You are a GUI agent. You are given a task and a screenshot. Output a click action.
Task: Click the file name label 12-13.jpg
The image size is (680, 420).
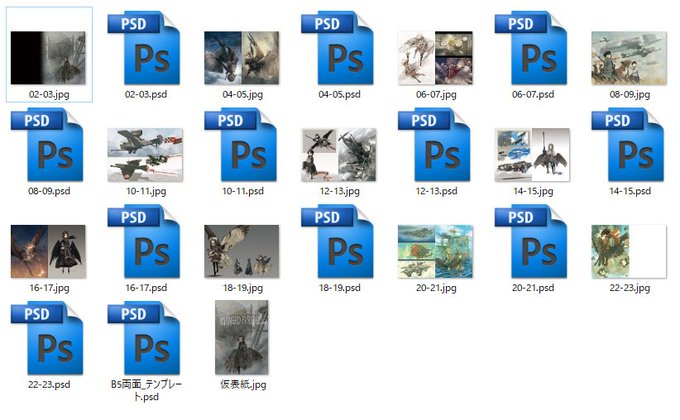[x=340, y=191]
